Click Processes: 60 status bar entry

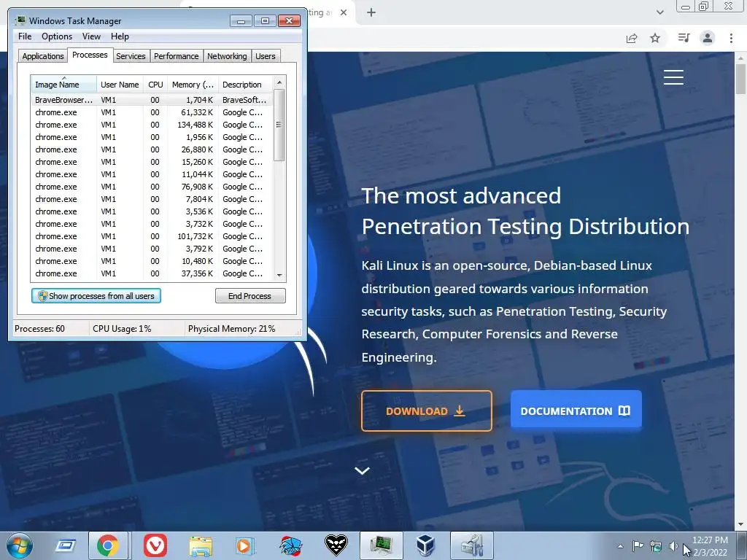39,329
